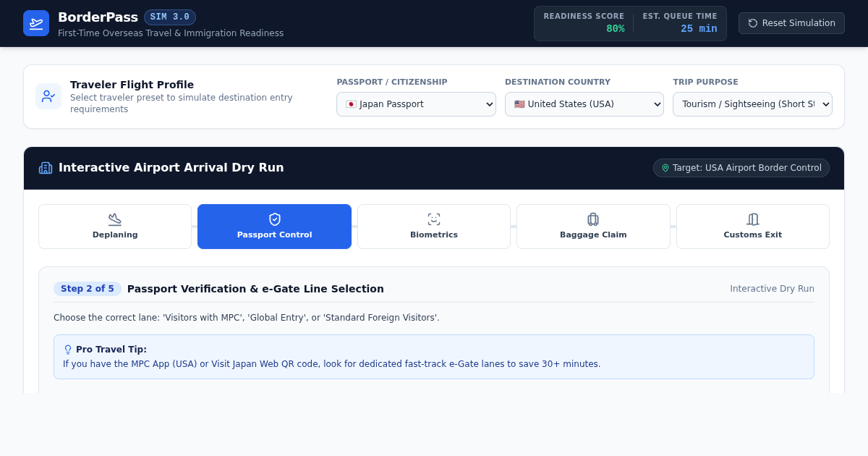Click the MPC App fast-track tip sentence

point(332,364)
